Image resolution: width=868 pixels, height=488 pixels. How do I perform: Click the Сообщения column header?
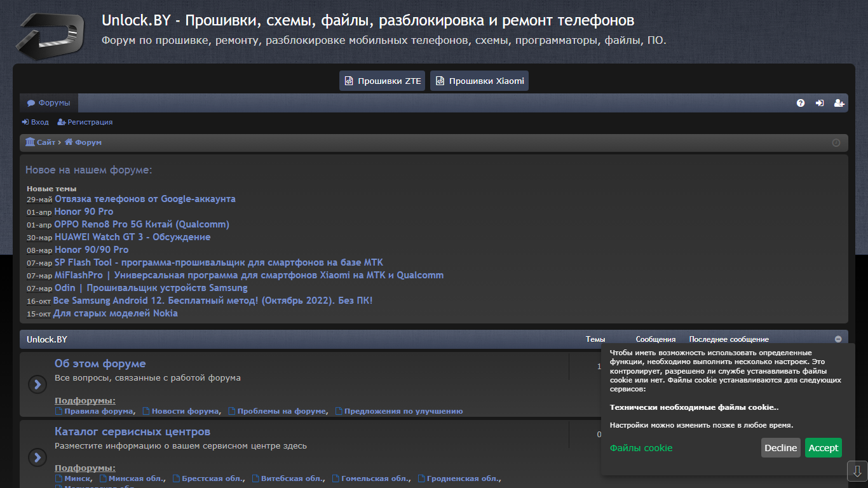(x=656, y=339)
